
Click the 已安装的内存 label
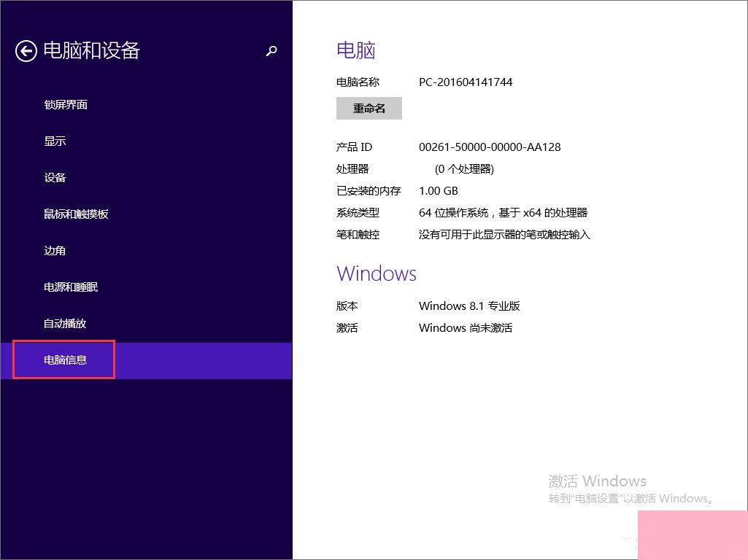[369, 190]
